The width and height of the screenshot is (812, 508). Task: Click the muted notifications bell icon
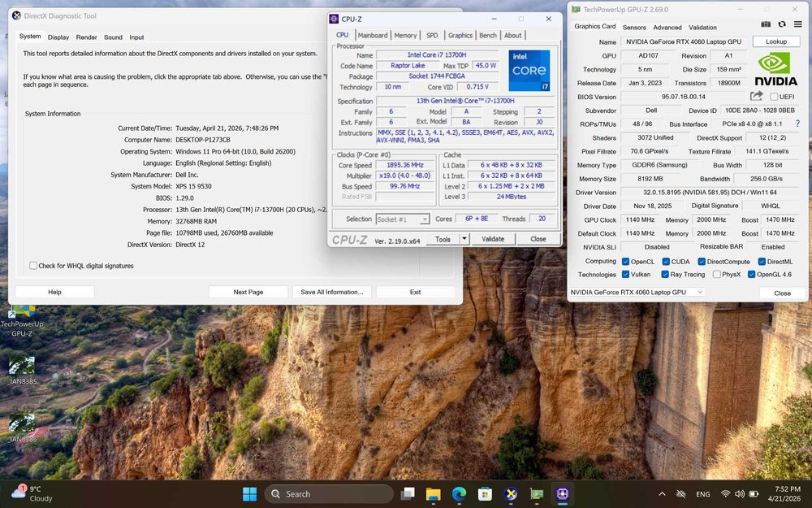pos(680,494)
